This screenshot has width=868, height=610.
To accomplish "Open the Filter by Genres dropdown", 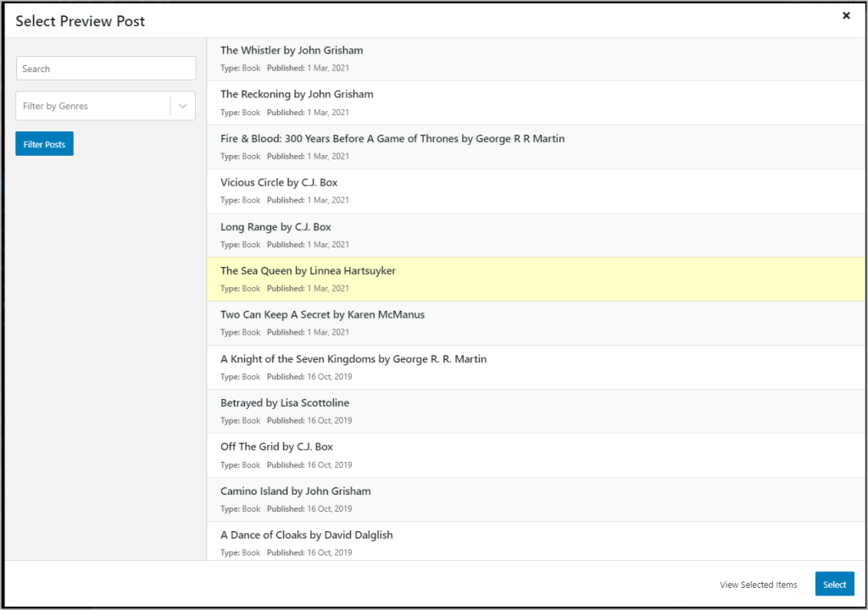I will tap(93, 106).
